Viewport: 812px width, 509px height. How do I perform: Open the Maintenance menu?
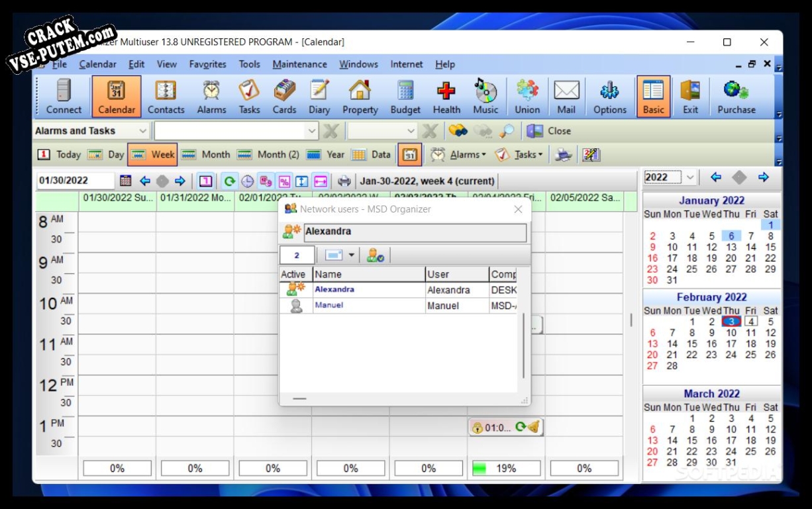tap(299, 64)
